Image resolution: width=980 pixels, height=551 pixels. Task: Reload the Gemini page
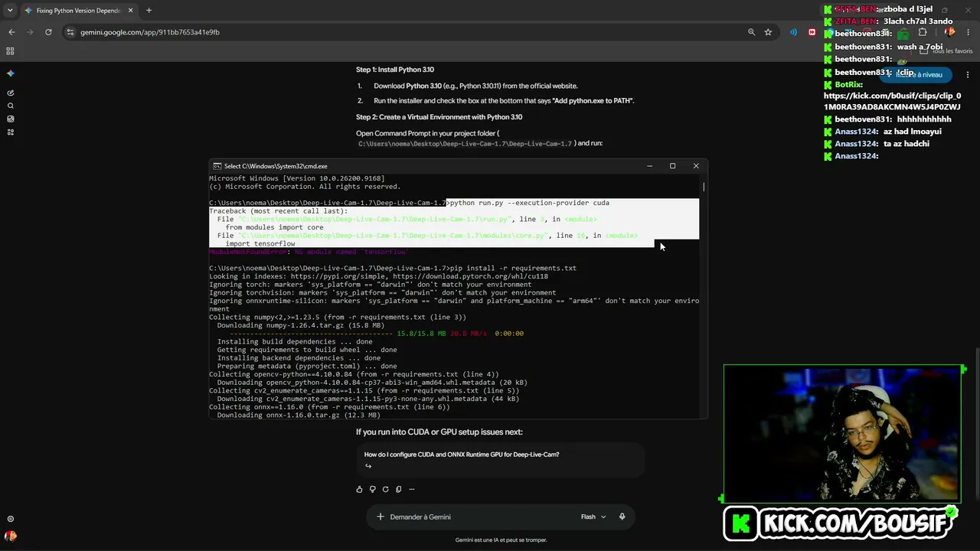coord(48,32)
